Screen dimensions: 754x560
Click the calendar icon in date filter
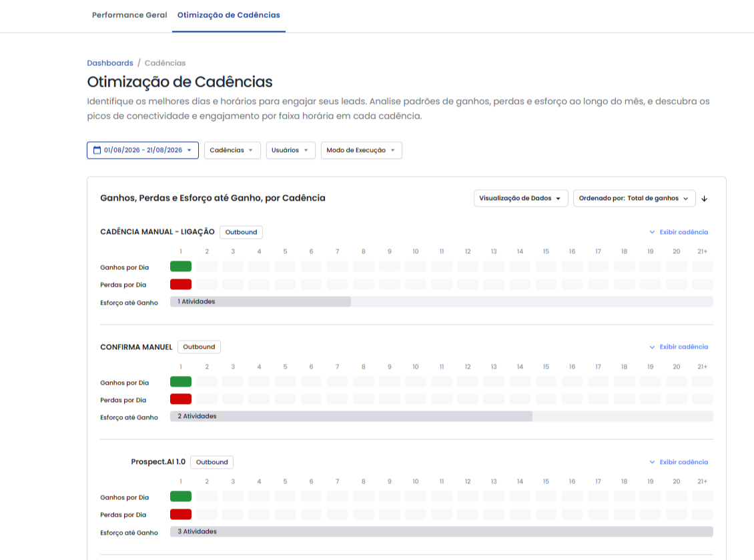click(97, 150)
